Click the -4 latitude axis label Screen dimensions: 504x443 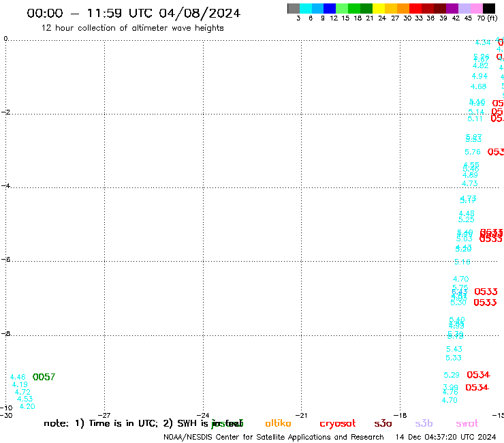pyautogui.click(x=5, y=186)
